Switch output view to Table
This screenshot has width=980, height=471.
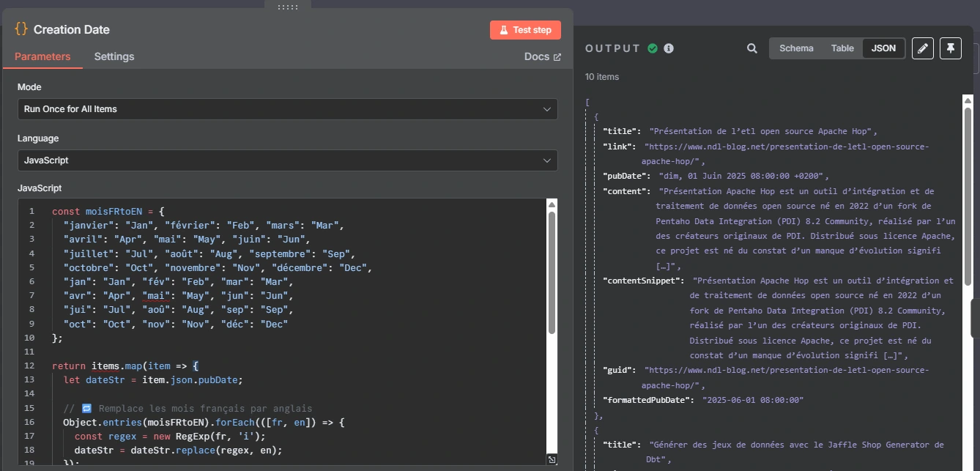point(842,48)
